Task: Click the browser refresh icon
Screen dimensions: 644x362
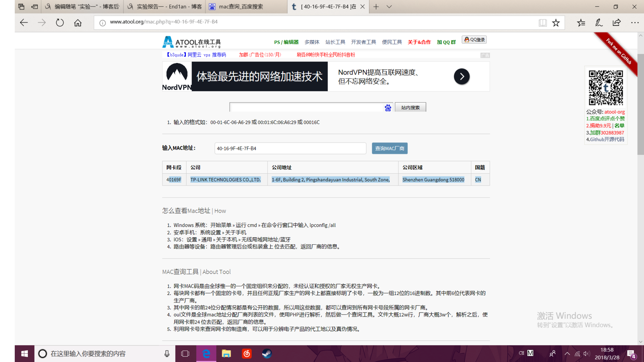Action: pyautogui.click(x=60, y=23)
